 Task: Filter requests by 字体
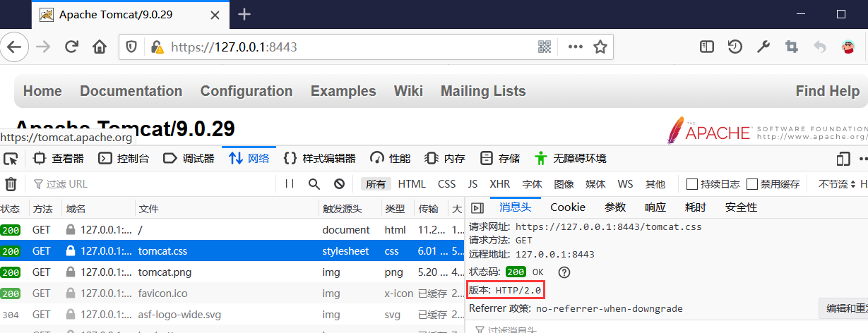pos(532,184)
